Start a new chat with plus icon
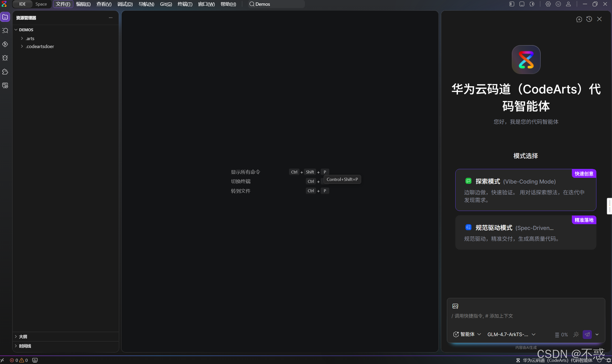 579,19
